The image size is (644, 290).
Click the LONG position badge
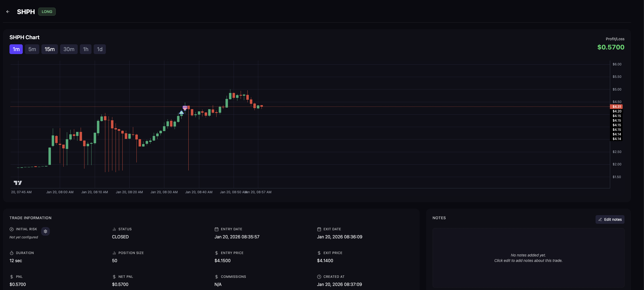click(47, 12)
